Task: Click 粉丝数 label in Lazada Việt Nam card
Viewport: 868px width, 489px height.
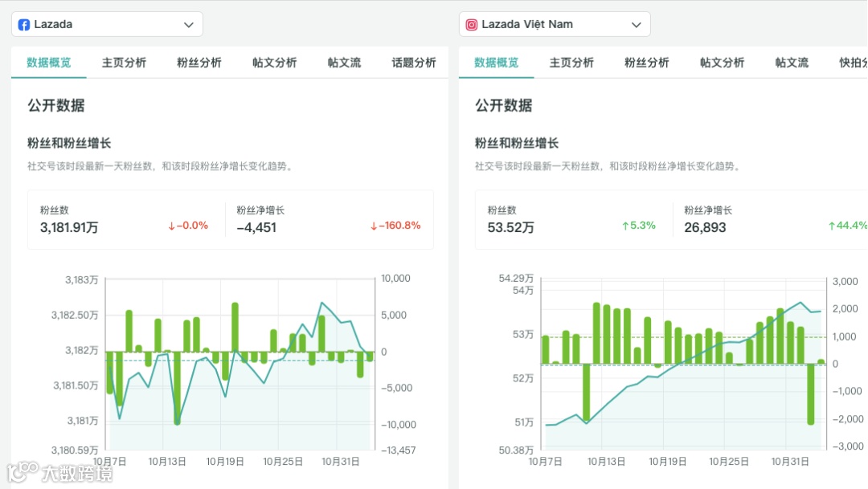Action: coord(502,210)
